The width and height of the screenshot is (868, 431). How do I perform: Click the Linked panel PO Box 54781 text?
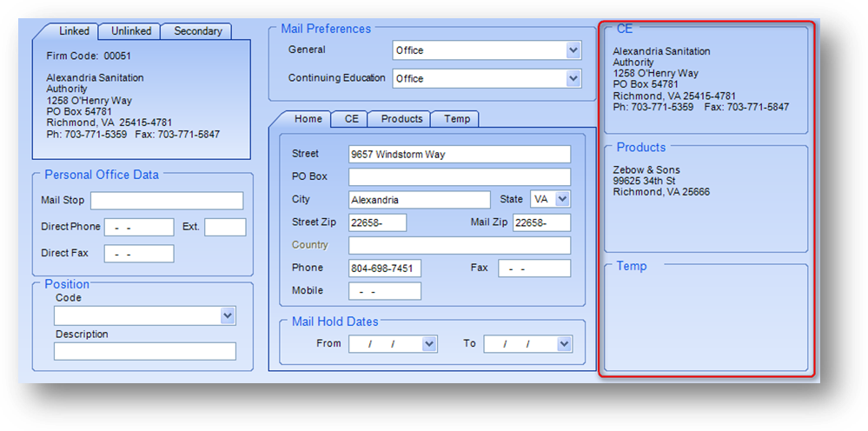point(79,112)
